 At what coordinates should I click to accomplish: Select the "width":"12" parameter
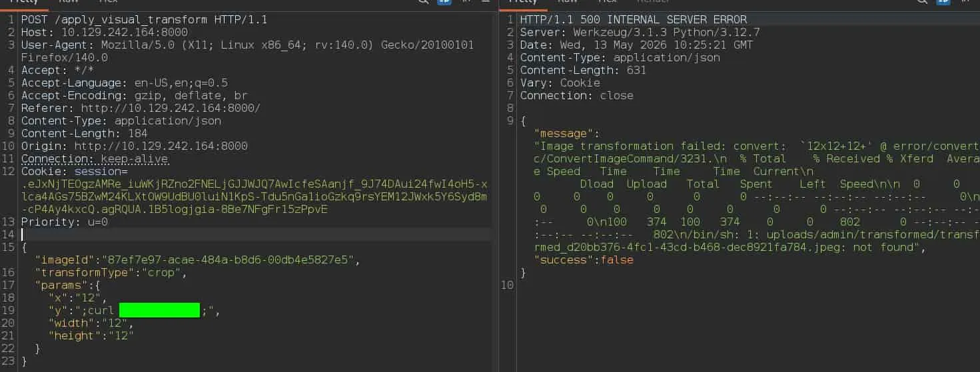(91, 323)
